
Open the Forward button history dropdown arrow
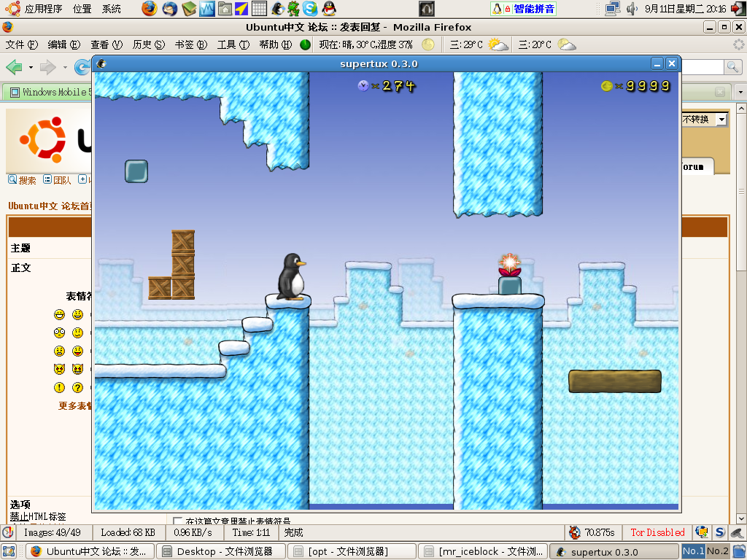(65, 68)
